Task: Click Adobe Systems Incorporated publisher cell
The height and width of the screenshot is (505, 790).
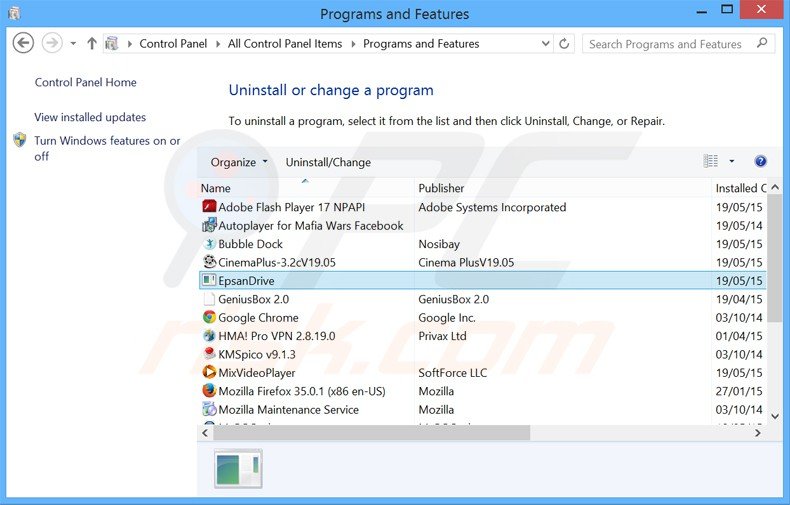Action: click(492, 207)
